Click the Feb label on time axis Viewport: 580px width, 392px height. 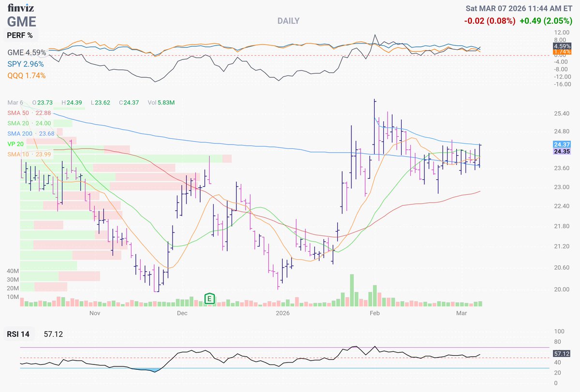pos(375,314)
